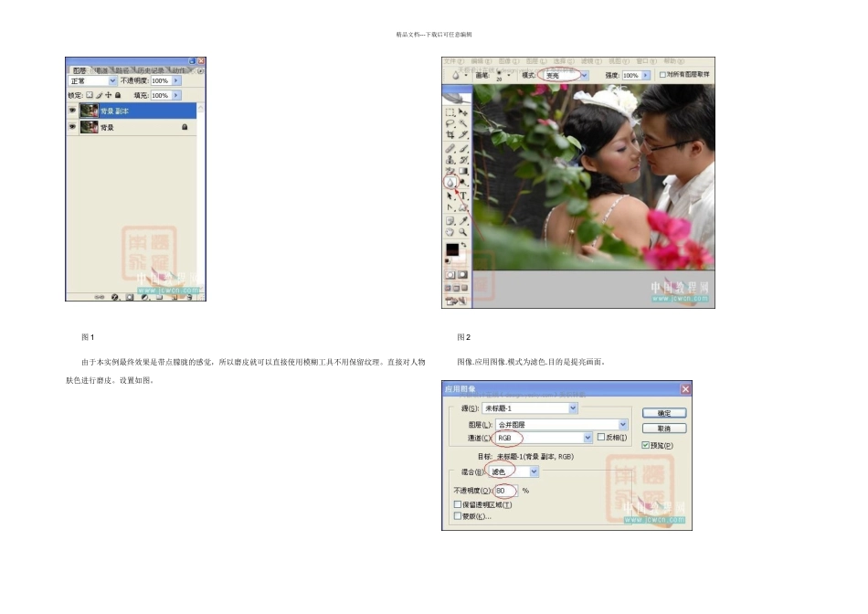Open the layer opacity slider arrow
This screenshot has width=868, height=614.
pos(176,80)
